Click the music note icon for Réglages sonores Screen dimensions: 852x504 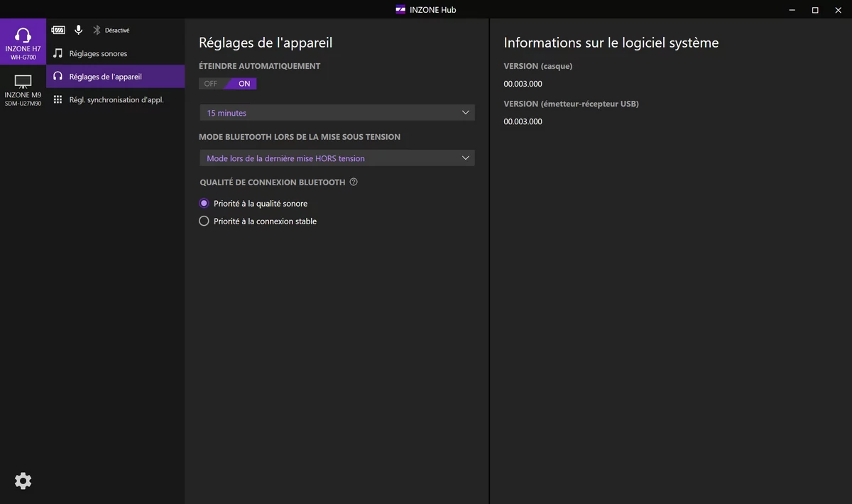coord(58,53)
